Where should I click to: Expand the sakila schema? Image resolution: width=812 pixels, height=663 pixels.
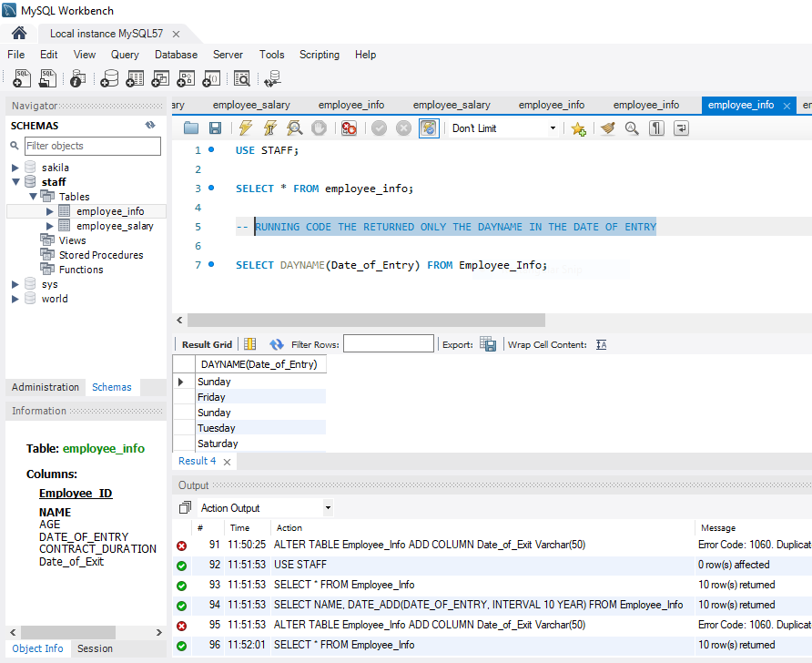click(15, 167)
